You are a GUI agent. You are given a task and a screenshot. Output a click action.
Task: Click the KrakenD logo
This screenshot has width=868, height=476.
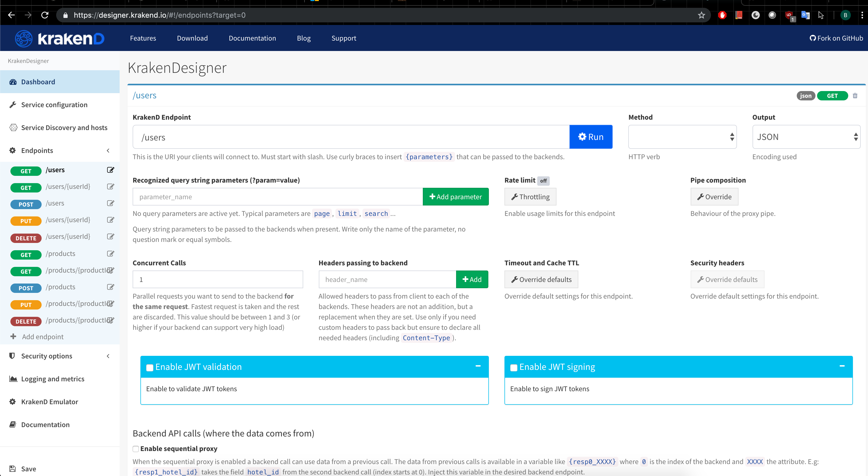[60, 38]
